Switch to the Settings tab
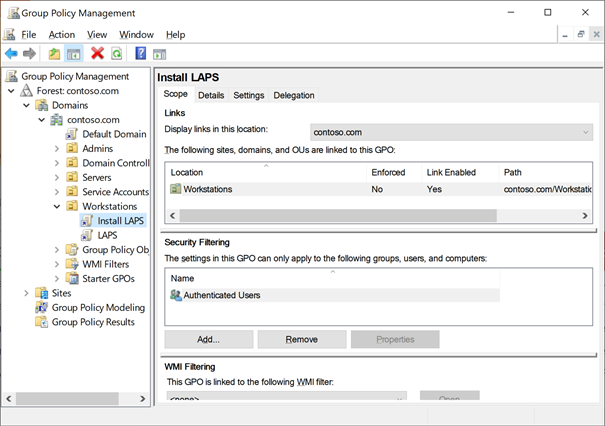Viewport: 605px width, 426px height. click(249, 95)
